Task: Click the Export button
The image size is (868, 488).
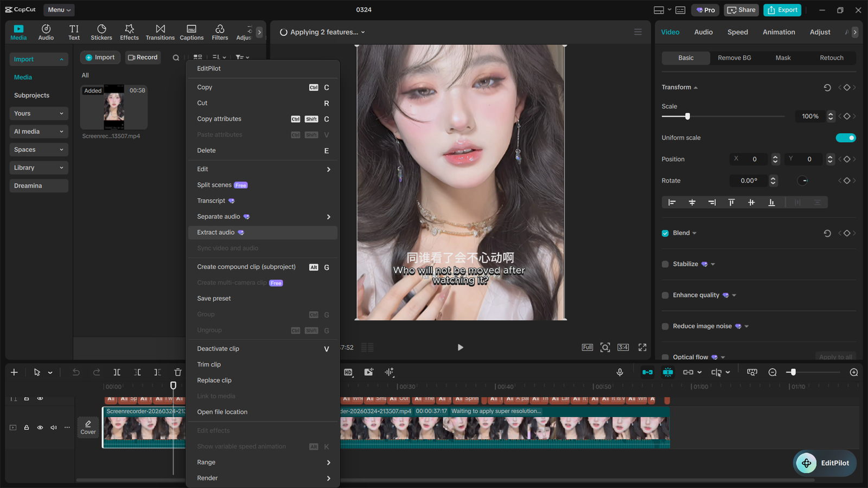Action: click(x=782, y=10)
